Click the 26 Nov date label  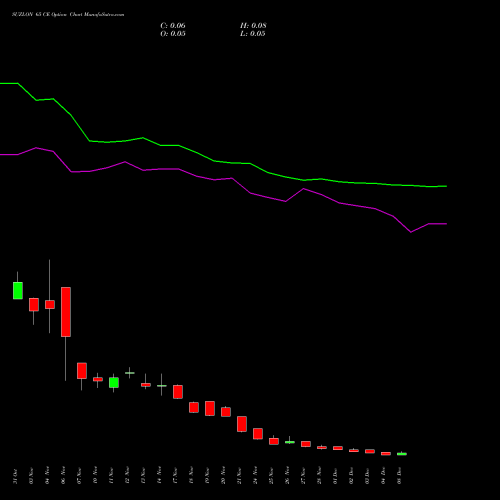pyautogui.click(x=288, y=476)
